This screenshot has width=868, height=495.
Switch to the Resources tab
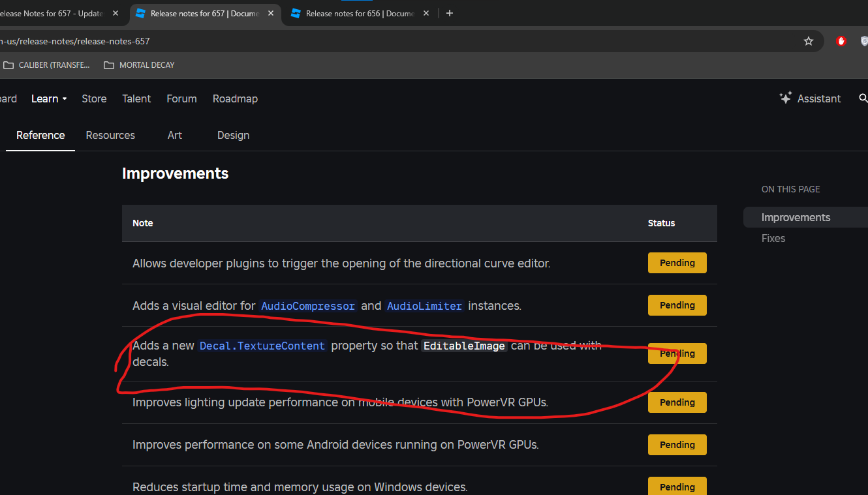coord(110,135)
